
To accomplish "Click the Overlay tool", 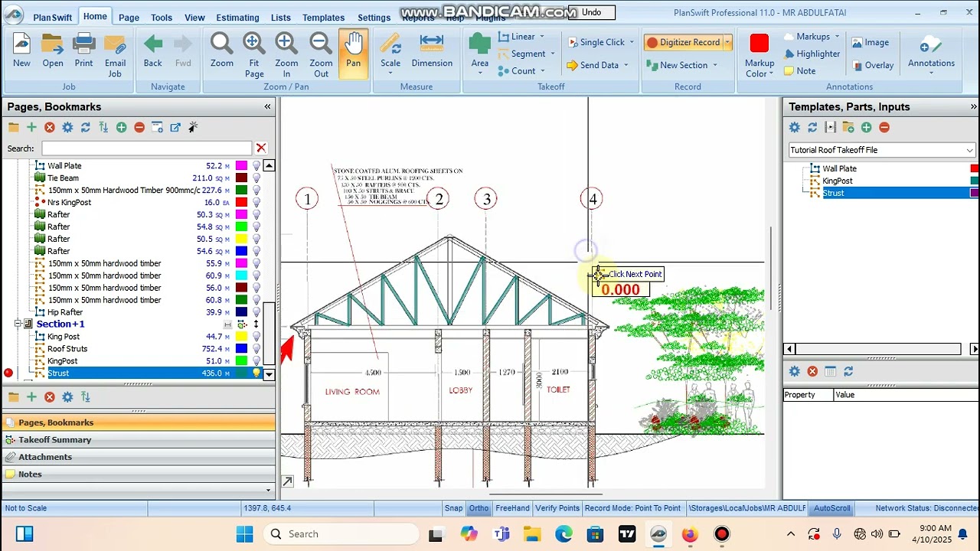I will click(873, 66).
